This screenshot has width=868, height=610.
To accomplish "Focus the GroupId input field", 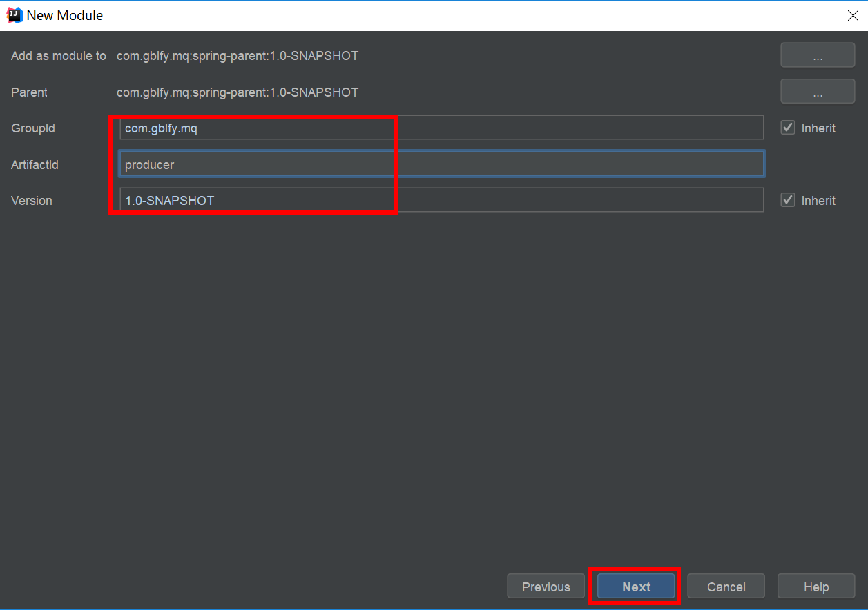I will 441,128.
